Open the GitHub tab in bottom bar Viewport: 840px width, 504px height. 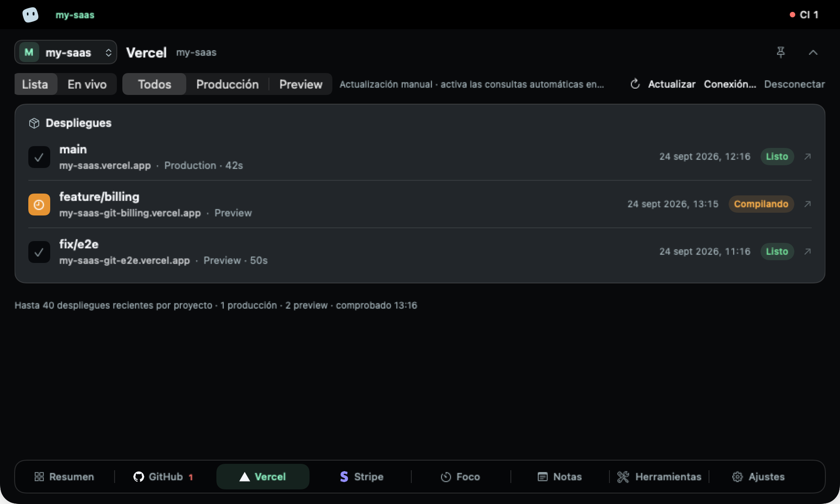163,477
